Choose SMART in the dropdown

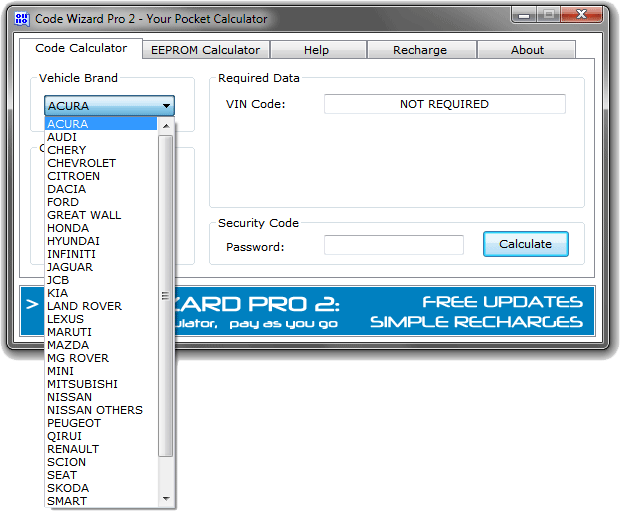[101, 501]
